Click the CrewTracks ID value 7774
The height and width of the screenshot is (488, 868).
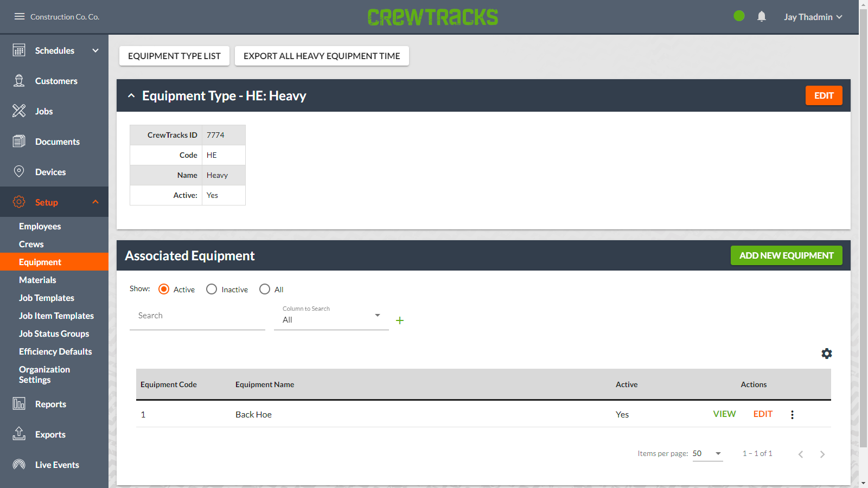(x=215, y=135)
